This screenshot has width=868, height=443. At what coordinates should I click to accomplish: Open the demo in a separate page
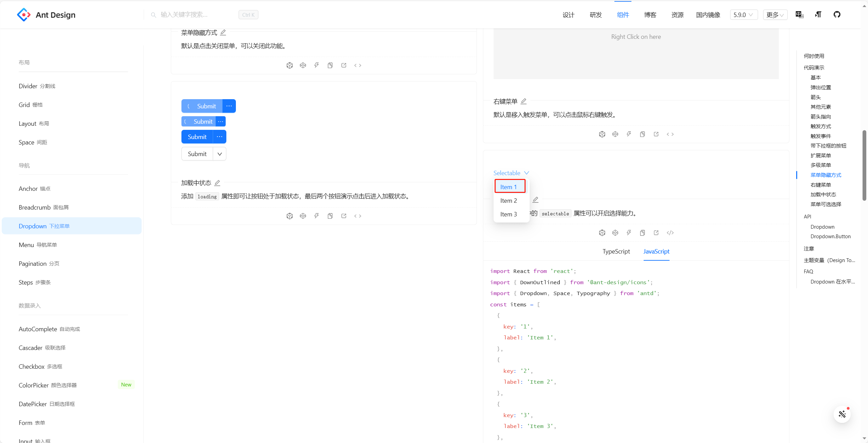(x=656, y=232)
